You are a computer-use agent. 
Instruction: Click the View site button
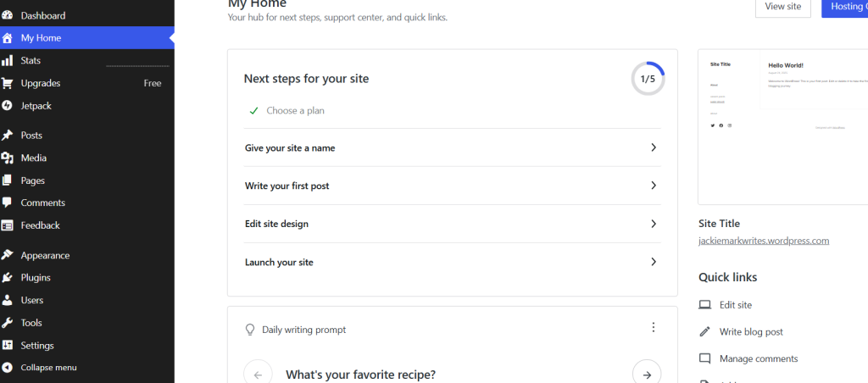(x=782, y=7)
